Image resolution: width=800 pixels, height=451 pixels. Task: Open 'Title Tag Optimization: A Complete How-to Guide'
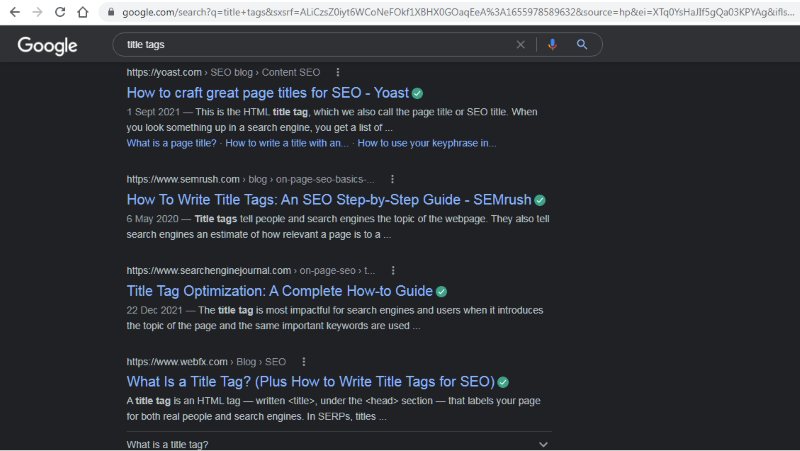click(280, 291)
